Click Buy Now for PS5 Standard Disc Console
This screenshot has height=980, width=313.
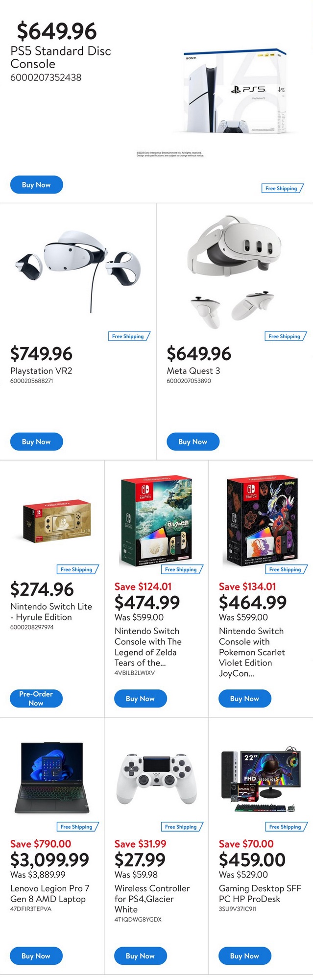click(36, 185)
